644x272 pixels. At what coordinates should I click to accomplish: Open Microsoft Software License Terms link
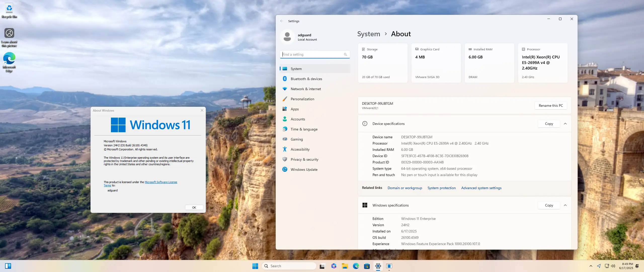(x=161, y=182)
